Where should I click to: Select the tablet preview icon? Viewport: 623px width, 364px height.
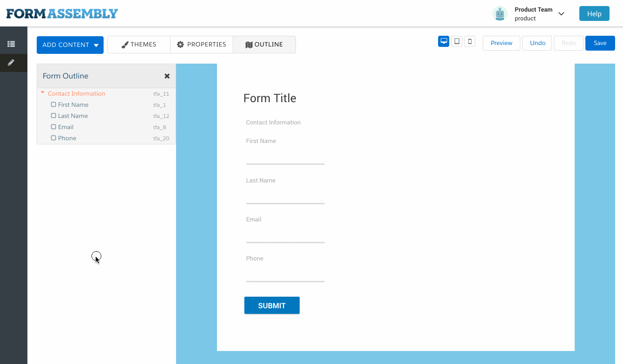[456, 41]
